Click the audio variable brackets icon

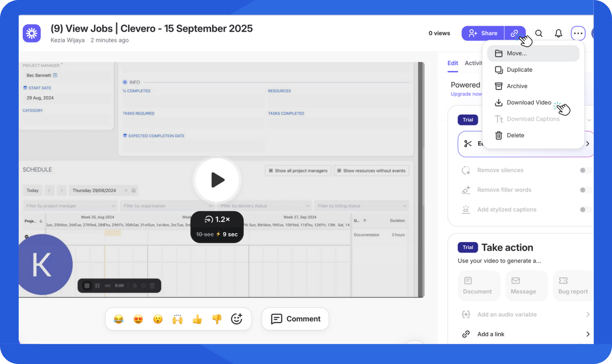[466, 314]
